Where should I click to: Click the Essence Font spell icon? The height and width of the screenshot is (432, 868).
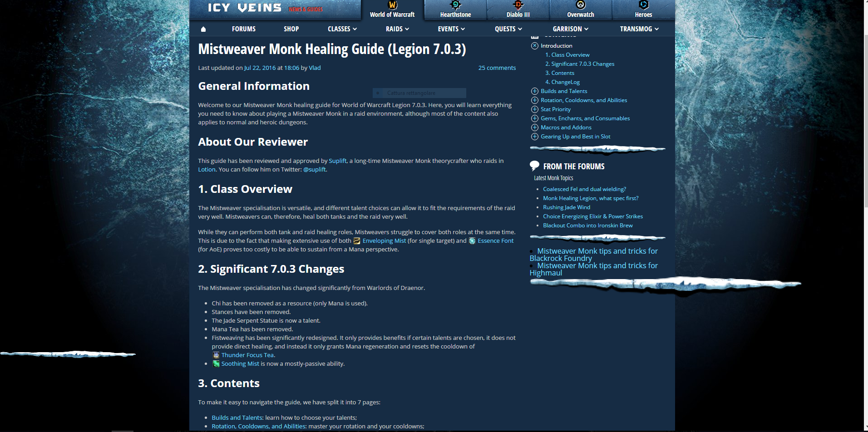472,241
